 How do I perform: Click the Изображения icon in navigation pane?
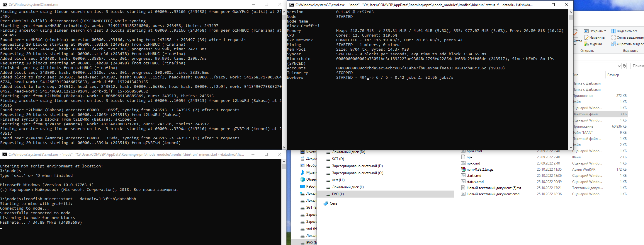pyautogui.click(x=303, y=165)
